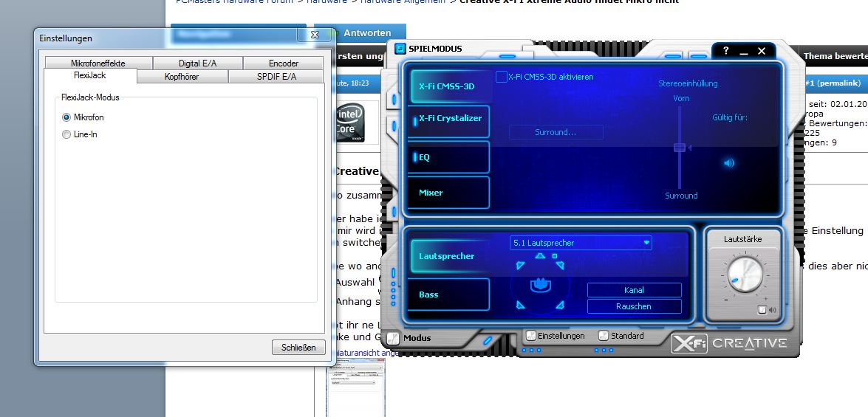Image resolution: width=868 pixels, height=417 pixels.
Task: Open the EQ panel
Action: click(x=450, y=157)
